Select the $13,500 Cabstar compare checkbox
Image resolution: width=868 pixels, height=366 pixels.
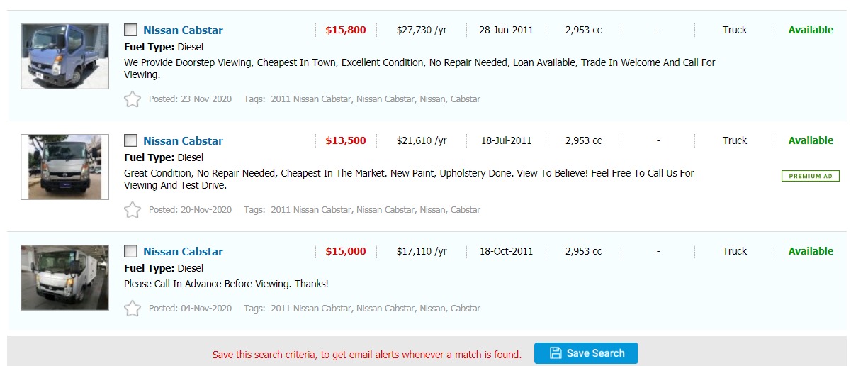130,140
